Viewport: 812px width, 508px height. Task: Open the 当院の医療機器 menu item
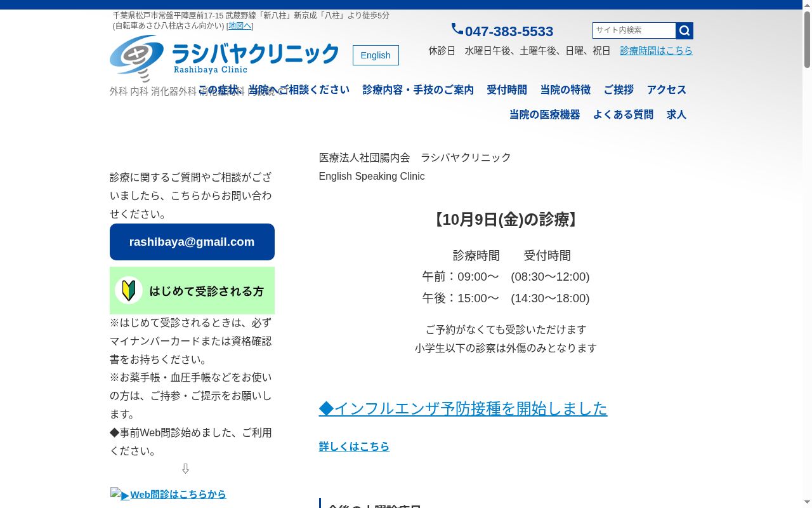[x=544, y=115]
